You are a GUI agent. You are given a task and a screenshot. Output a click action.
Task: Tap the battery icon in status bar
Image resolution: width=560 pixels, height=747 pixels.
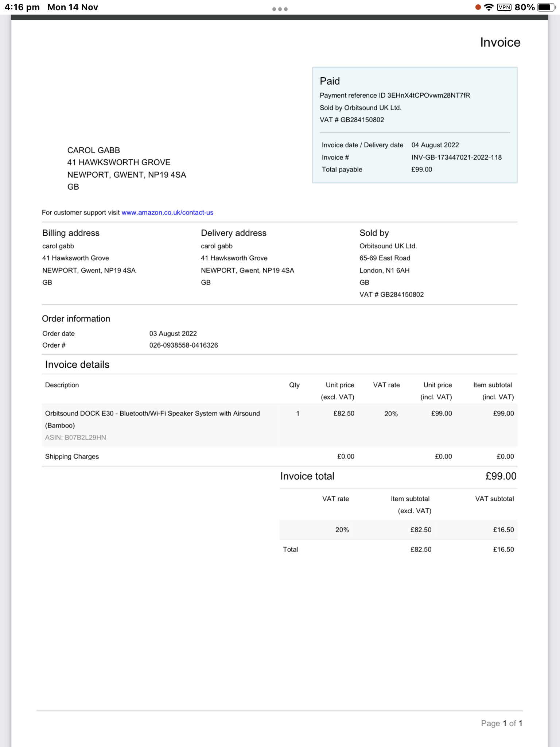[x=547, y=7]
